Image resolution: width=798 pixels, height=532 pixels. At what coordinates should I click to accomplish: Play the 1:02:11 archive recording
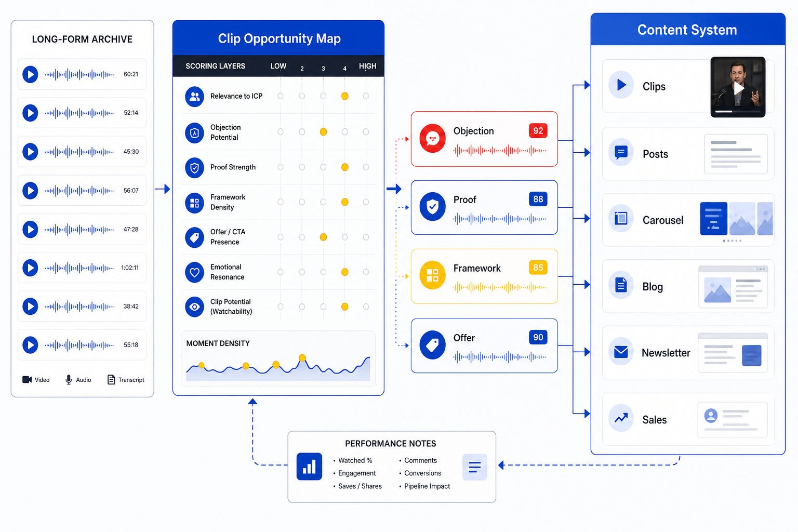point(30,268)
